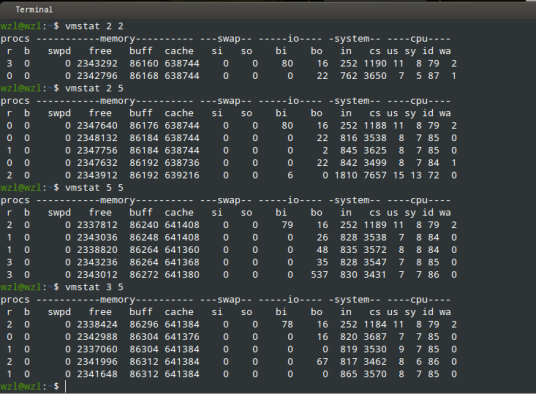Select free memory value 2341648

[97, 374]
